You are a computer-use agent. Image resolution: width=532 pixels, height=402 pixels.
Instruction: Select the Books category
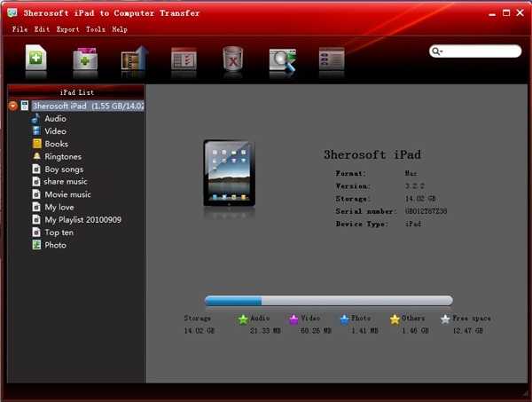[x=57, y=144]
